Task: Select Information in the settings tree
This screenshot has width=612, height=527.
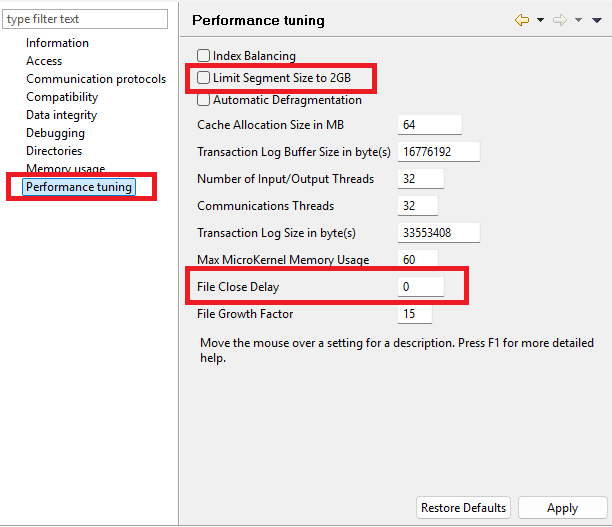Action: click(x=57, y=43)
